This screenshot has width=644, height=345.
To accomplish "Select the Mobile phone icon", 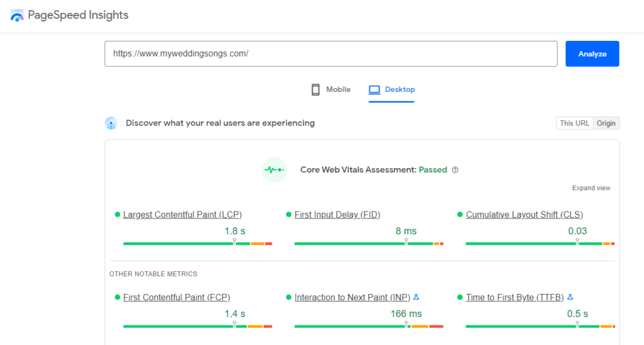I will pyautogui.click(x=316, y=89).
